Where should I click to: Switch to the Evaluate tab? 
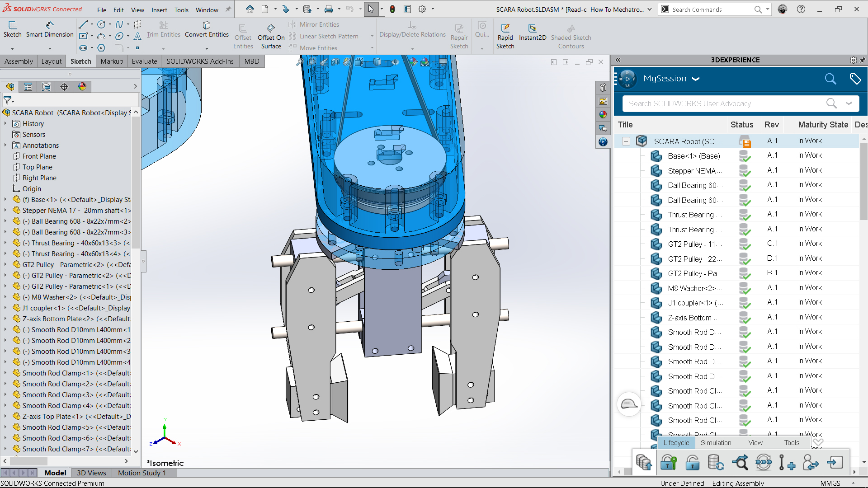(144, 61)
